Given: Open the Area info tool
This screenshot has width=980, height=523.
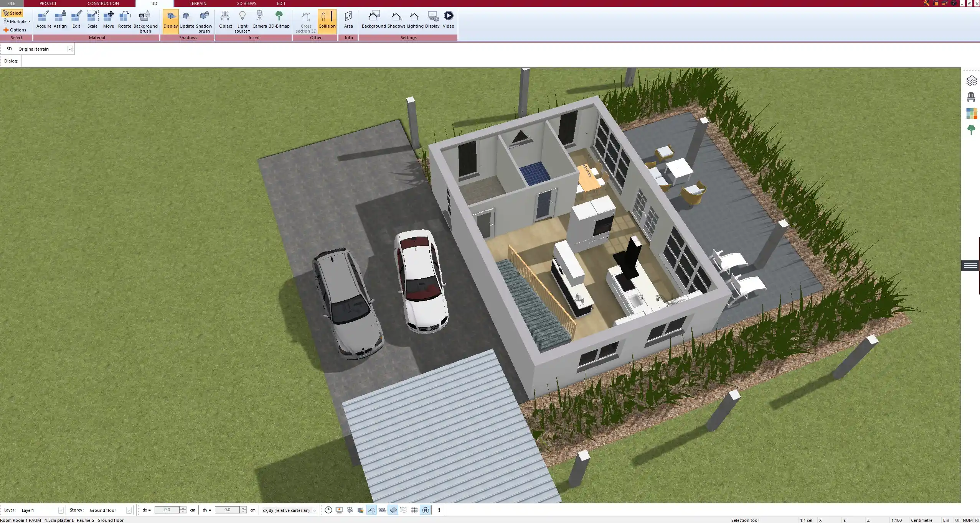Looking at the screenshot, I should click(x=348, y=20).
